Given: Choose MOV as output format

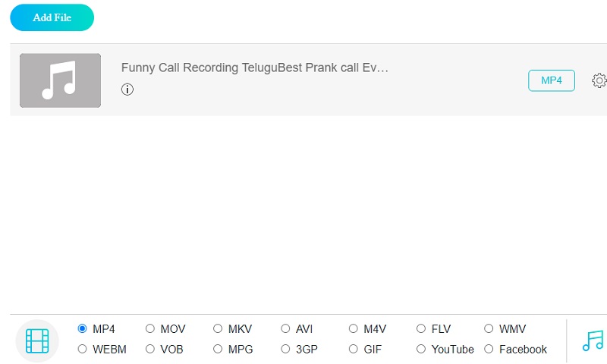Looking at the screenshot, I should pos(150,329).
